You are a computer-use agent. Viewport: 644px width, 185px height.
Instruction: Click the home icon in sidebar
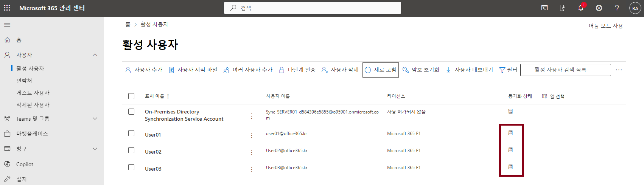point(7,40)
